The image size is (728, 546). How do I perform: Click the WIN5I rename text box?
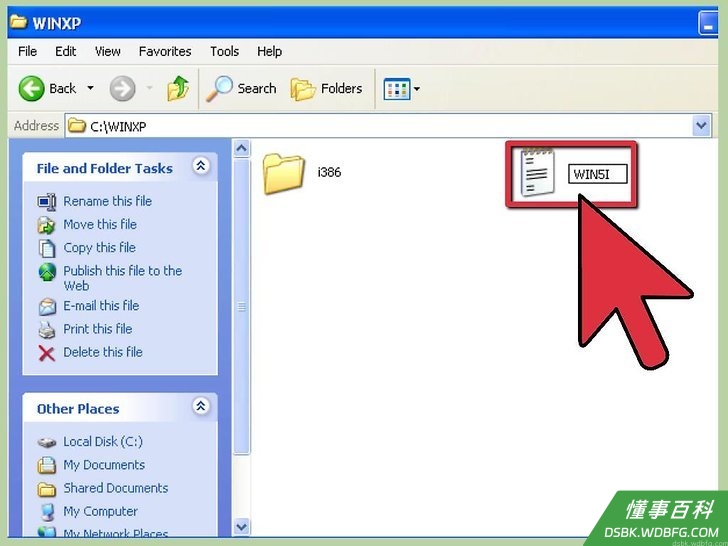click(598, 174)
